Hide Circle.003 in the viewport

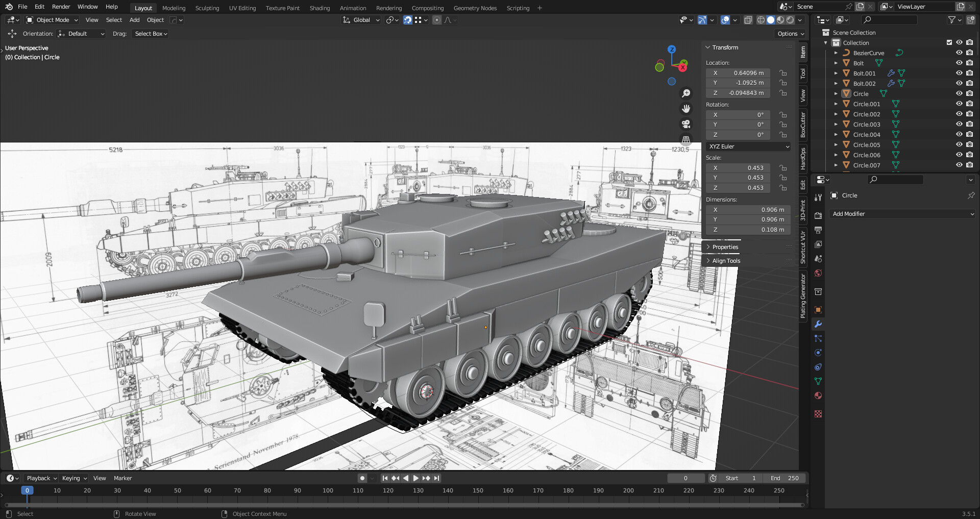pos(959,124)
